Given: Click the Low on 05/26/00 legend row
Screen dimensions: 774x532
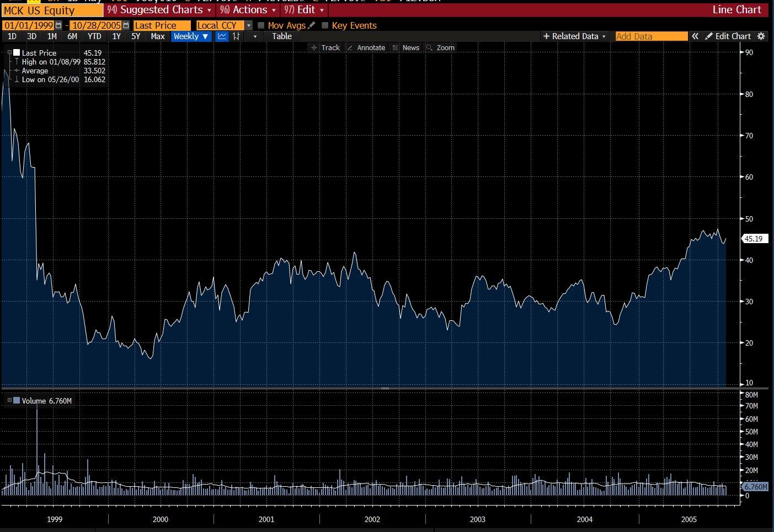Looking at the screenshot, I should pos(60,79).
